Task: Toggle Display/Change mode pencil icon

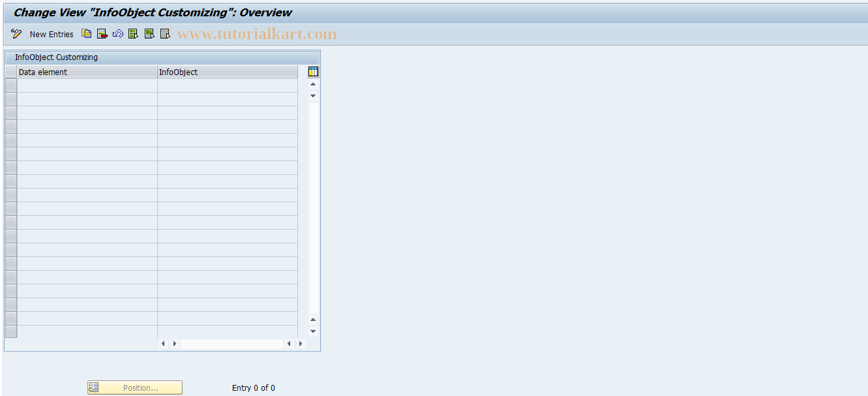Action: [16, 34]
